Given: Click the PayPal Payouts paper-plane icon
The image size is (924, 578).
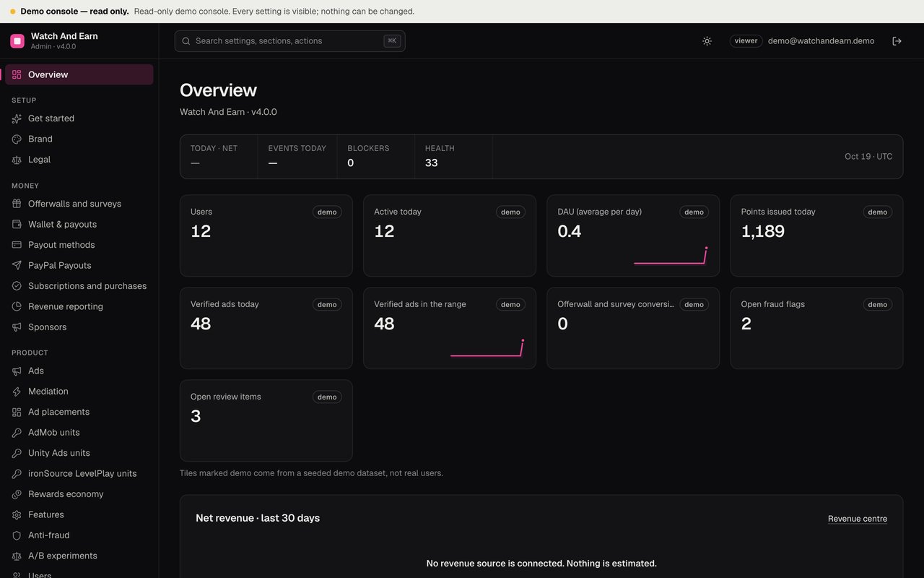Looking at the screenshot, I should (17, 265).
